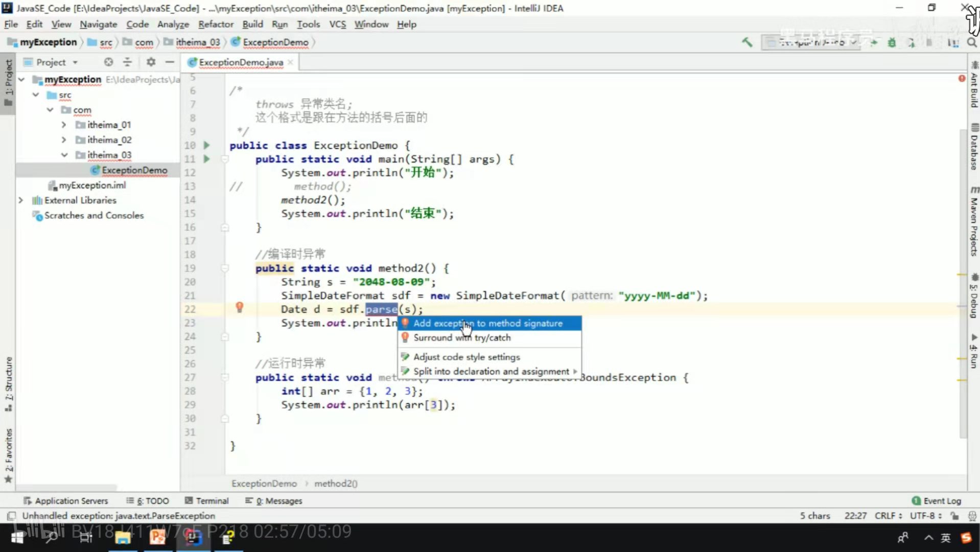This screenshot has width=980, height=552.
Task: Run the project with the green Run arrow
Action: [x=875, y=42]
